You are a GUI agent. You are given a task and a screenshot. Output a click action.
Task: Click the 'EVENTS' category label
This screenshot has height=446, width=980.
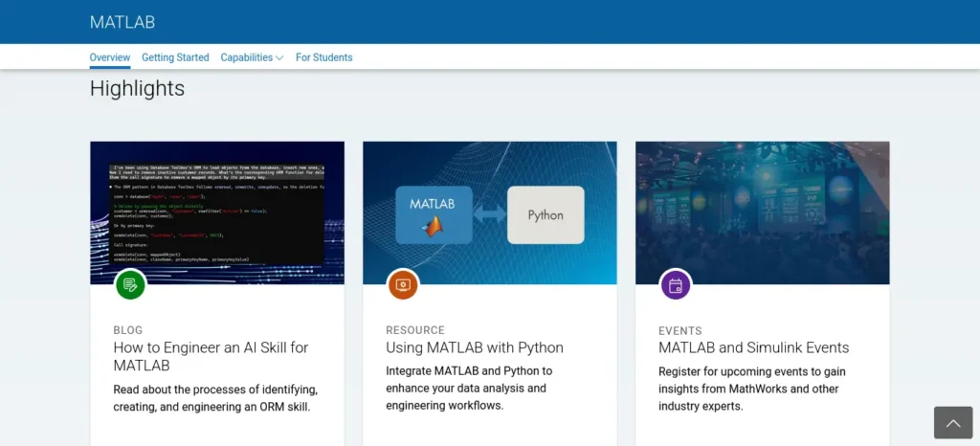[x=680, y=331]
